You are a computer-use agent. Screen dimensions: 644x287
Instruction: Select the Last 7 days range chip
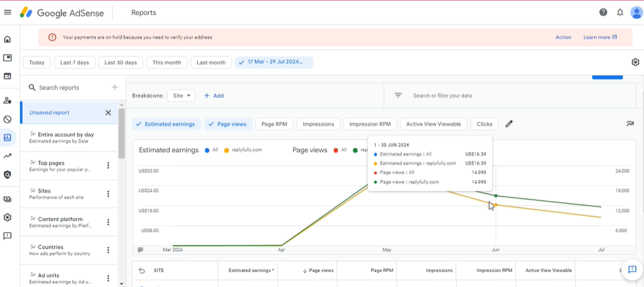pyautogui.click(x=75, y=63)
